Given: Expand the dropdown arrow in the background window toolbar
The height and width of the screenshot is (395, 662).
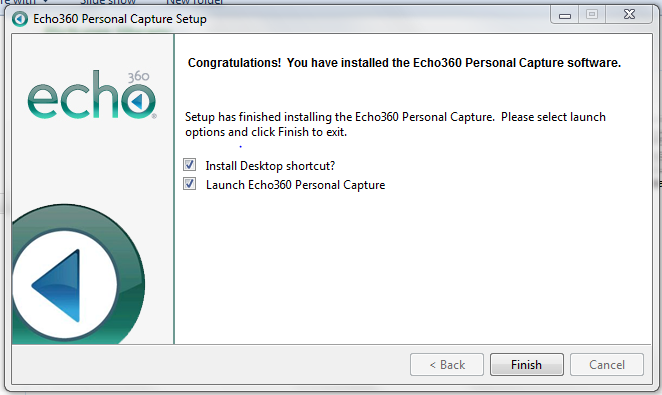Looking at the screenshot, I should tap(45, 1).
